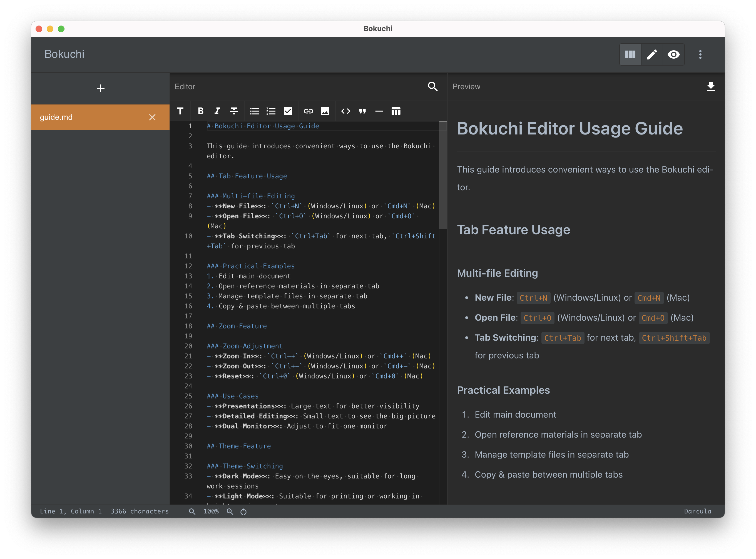Viewport: 756px width, 559px height.
Task: Toggle the task list checkbox formatting
Action: (288, 111)
